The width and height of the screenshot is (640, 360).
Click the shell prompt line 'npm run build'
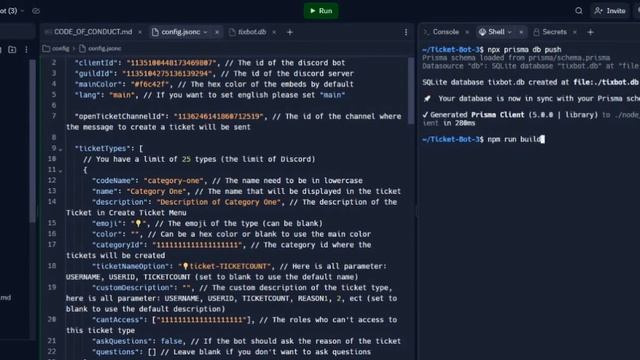point(483,140)
